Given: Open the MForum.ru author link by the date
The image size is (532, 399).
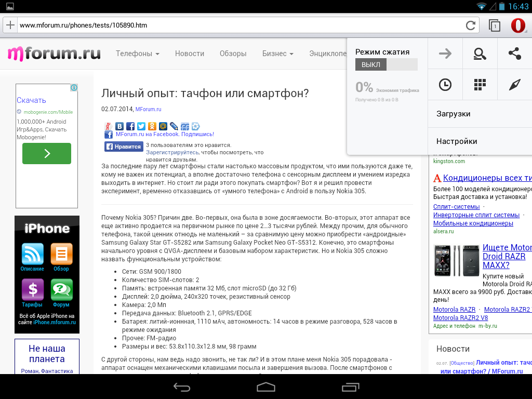Looking at the screenshot, I should click(148, 109).
